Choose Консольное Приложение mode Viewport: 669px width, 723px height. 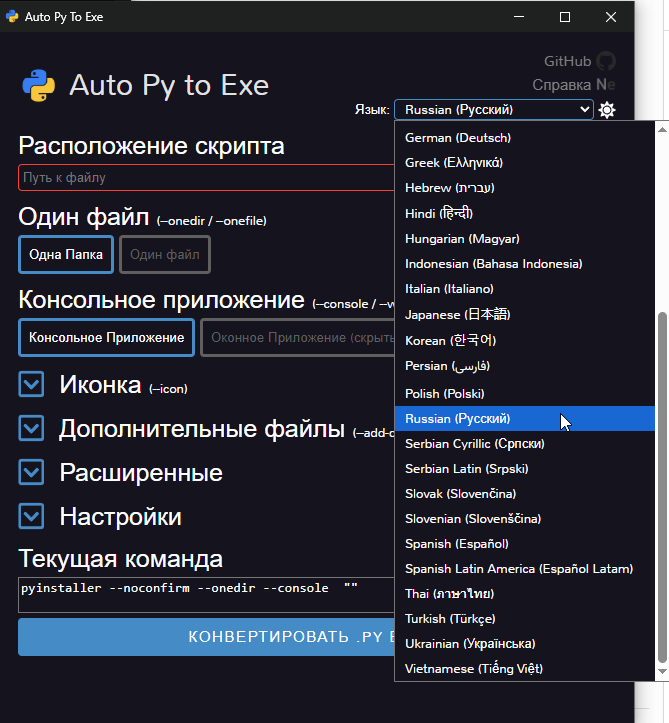point(107,338)
